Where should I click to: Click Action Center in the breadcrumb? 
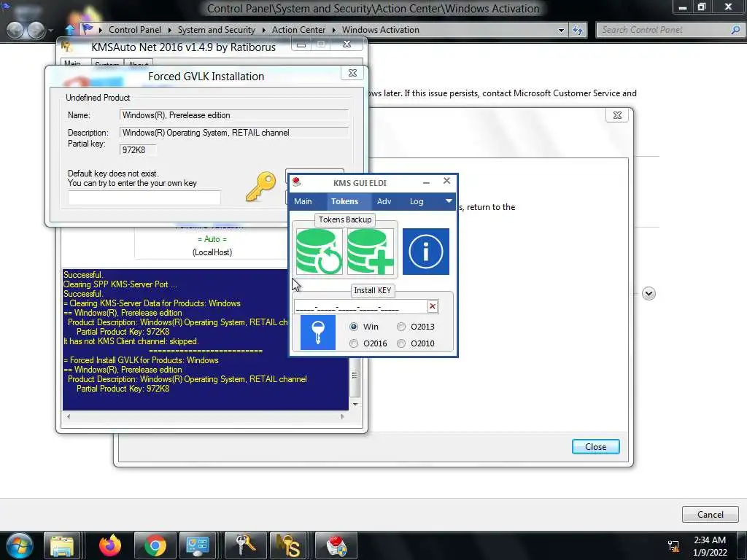click(298, 29)
